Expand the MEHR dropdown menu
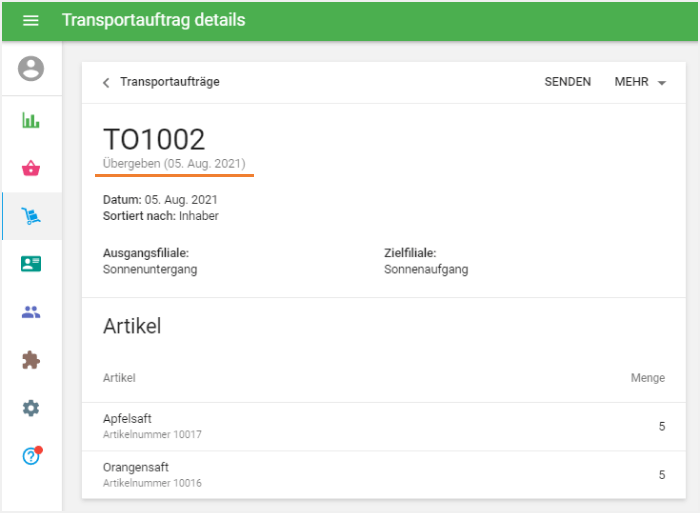The height and width of the screenshot is (513, 700). point(640,82)
